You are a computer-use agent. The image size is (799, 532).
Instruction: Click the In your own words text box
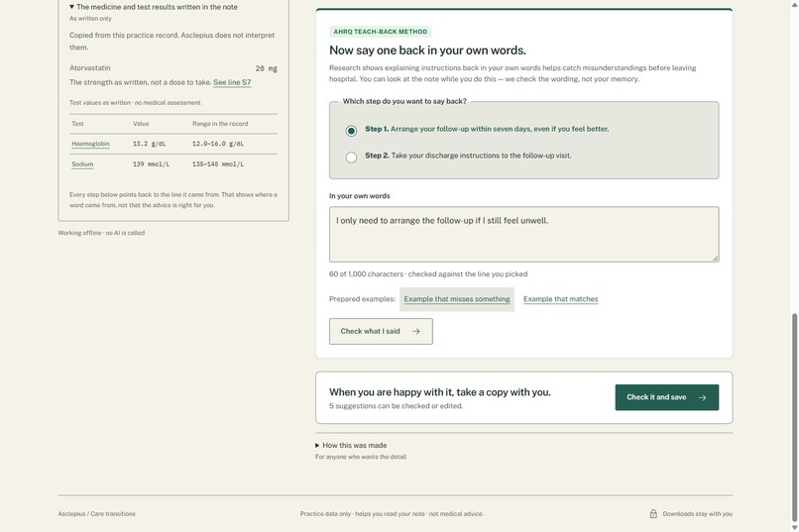click(x=523, y=234)
